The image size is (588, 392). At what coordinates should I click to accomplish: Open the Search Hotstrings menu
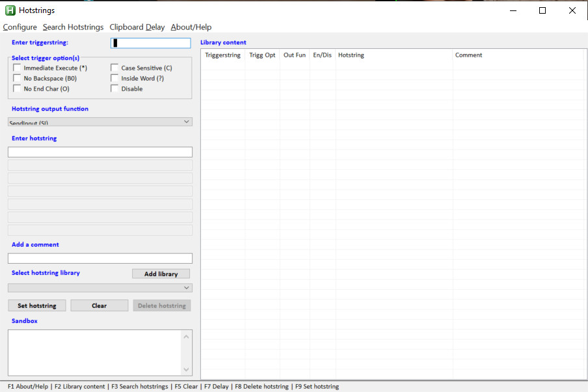click(73, 27)
